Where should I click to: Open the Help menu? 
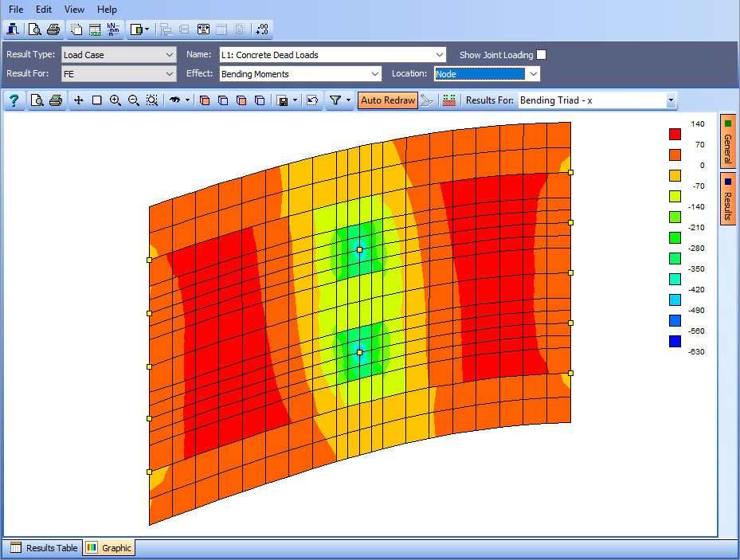pos(107,10)
